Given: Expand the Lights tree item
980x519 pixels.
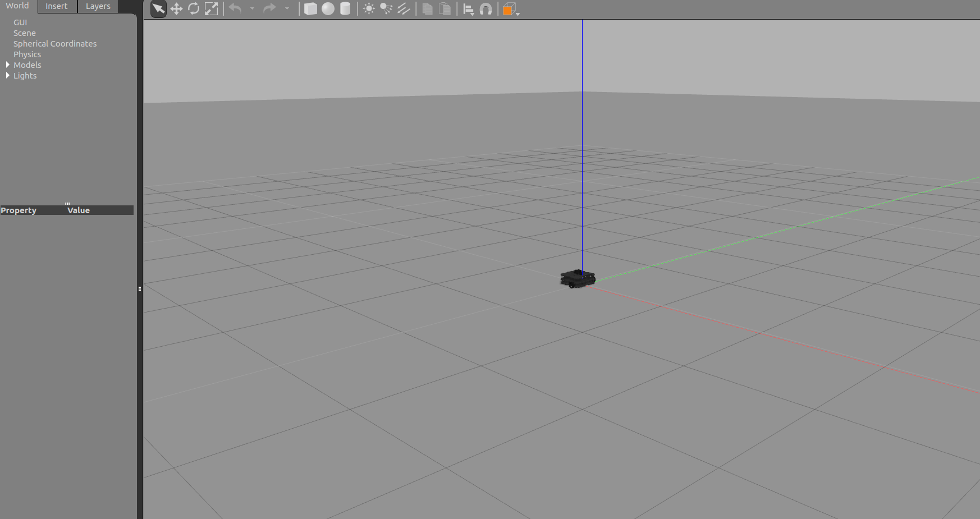Looking at the screenshot, I should (x=7, y=75).
